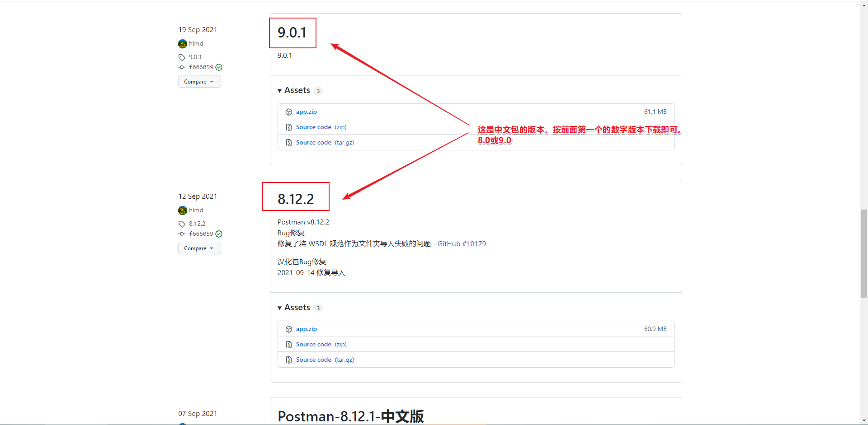Click the date 12 Sep 2021

pos(198,196)
